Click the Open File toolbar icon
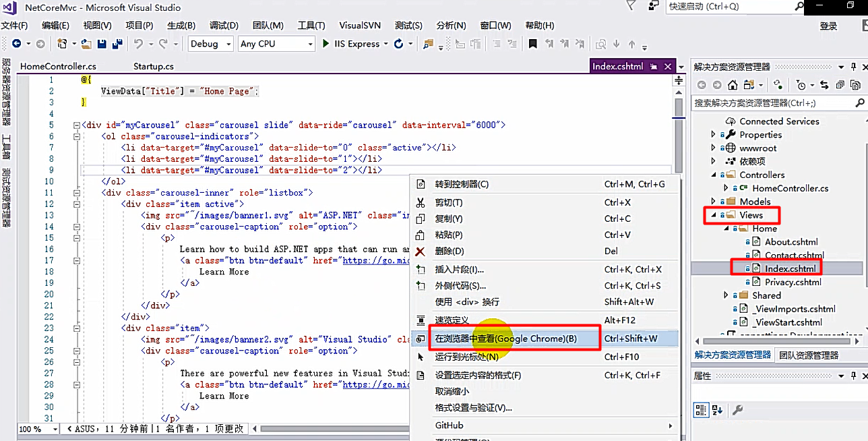Image resolution: width=868 pixels, height=441 pixels. [86, 44]
